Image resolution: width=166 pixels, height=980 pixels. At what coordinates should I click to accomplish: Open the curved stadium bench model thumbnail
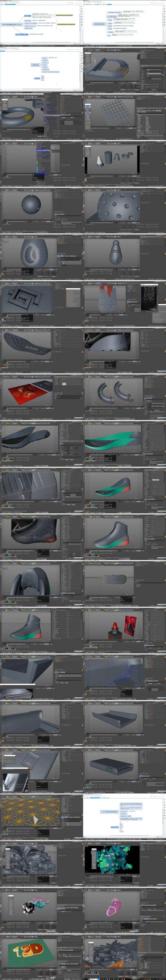tap(125, 70)
